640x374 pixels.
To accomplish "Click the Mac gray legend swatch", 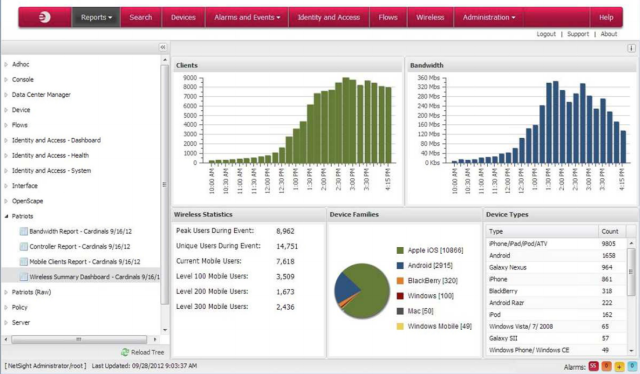I will pyautogui.click(x=400, y=311).
